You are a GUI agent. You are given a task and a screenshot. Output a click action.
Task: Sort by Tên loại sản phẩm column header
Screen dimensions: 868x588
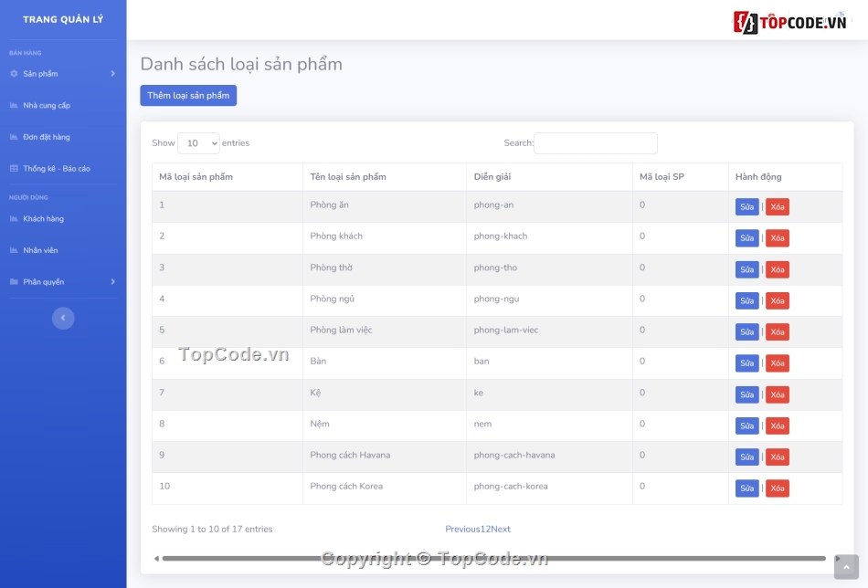coord(348,177)
